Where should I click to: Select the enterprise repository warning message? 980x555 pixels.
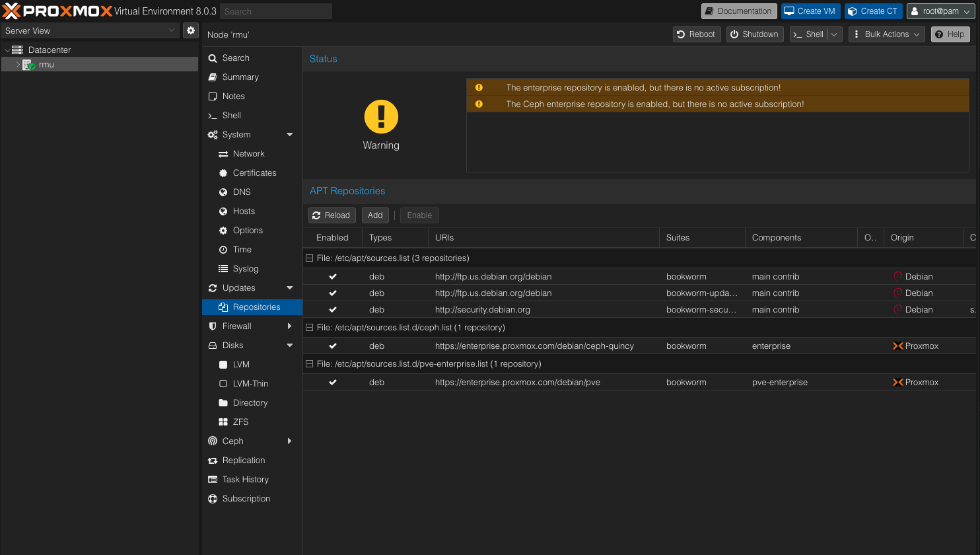718,88
